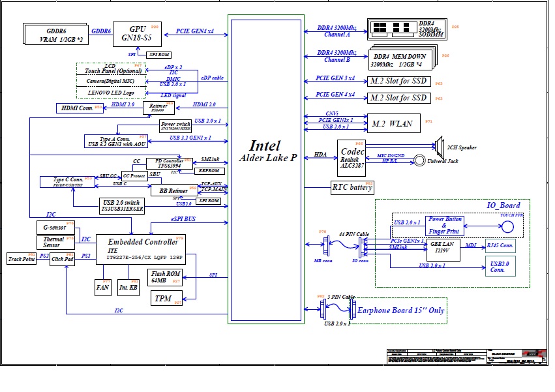Click the DDR4 3200Mhz Channel A label
Screen dimensions: 555x392
(x=337, y=31)
